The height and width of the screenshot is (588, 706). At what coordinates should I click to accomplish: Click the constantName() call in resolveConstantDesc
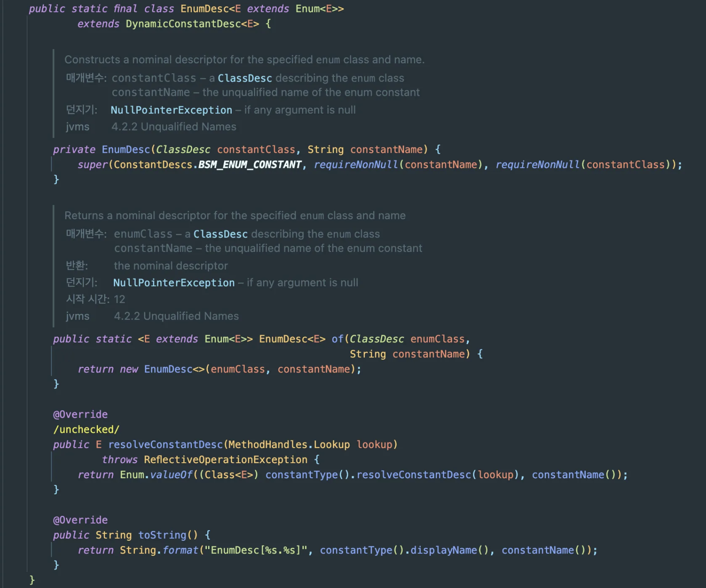click(x=577, y=474)
